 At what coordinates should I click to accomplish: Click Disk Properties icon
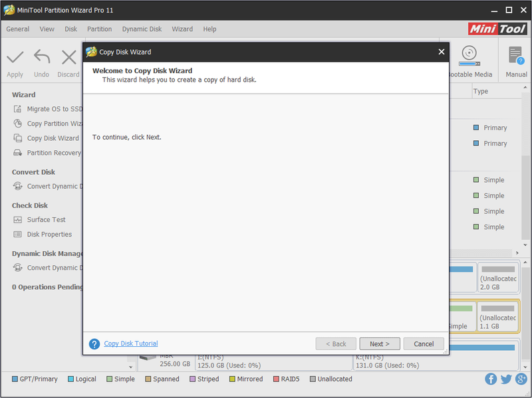18,235
